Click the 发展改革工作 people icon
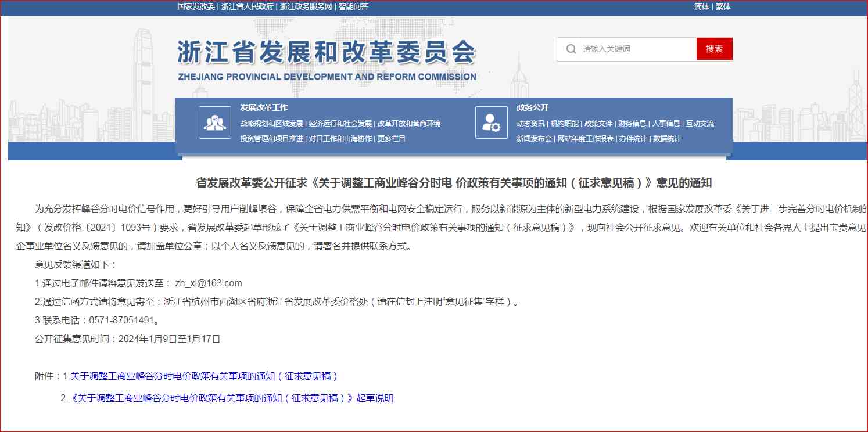 point(214,123)
